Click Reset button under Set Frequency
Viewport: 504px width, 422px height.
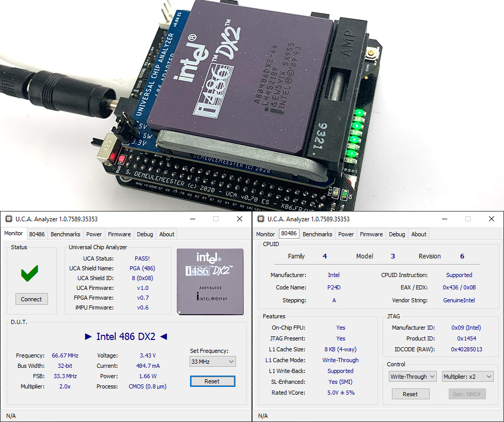pyautogui.click(x=212, y=381)
